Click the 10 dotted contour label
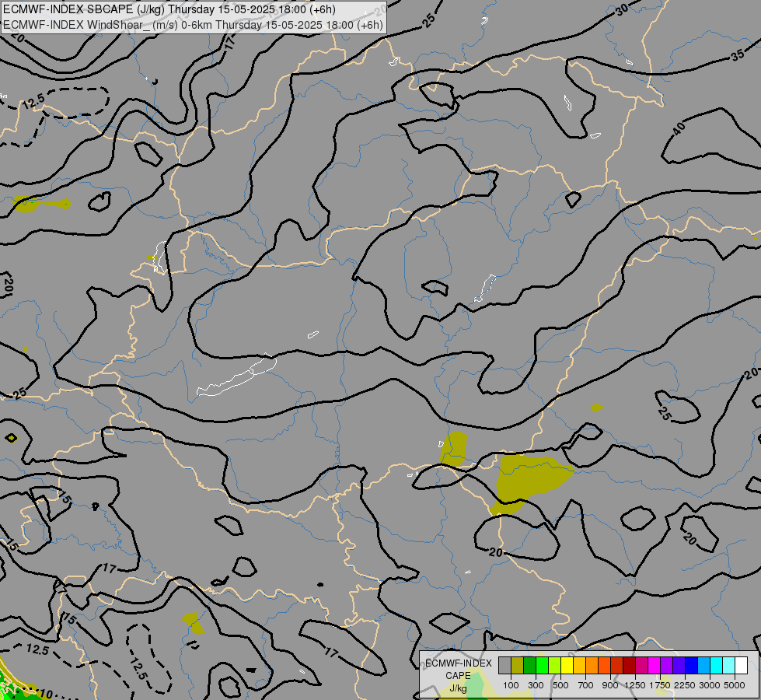This screenshot has width=761, height=700. tap(46, 694)
